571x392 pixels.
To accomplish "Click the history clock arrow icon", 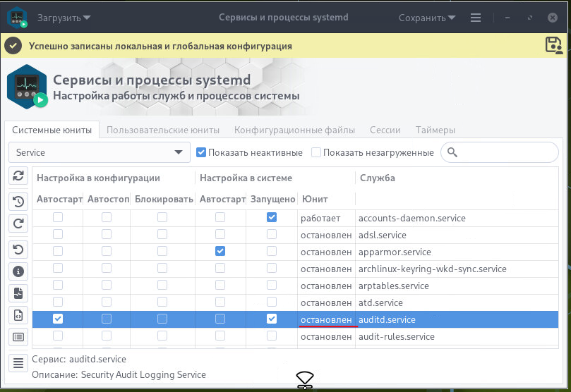I will (x=18, y=202).
